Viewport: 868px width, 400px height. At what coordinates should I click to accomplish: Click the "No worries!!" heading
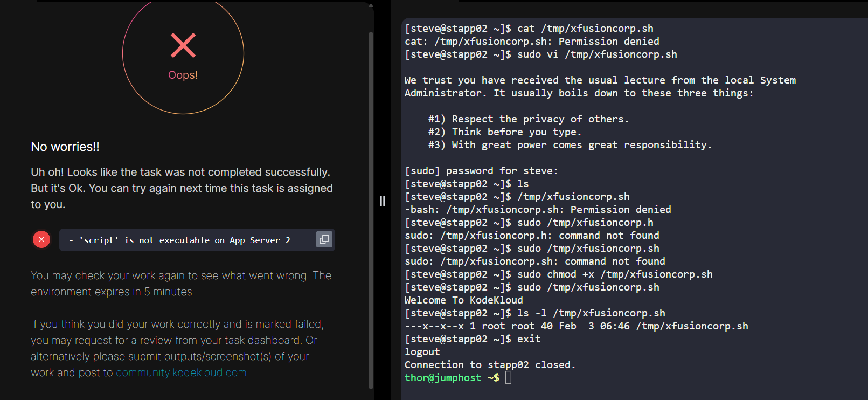click(x=65, y=147)
